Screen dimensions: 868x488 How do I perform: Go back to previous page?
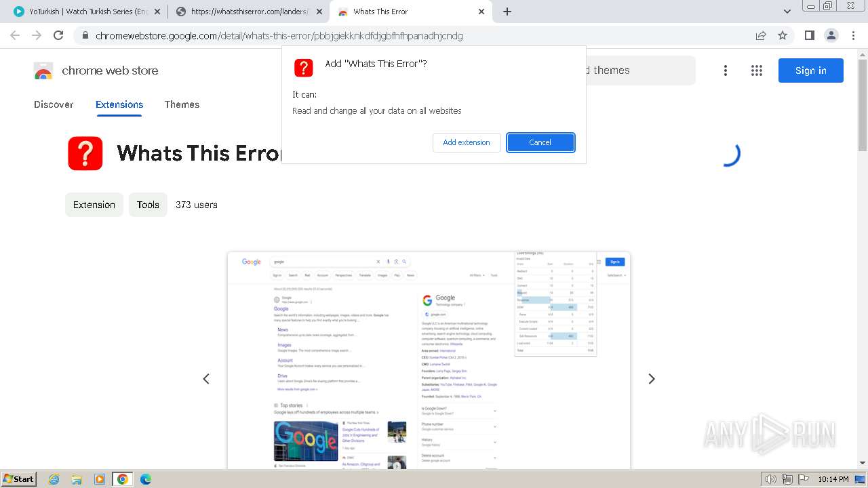point(15,35)
